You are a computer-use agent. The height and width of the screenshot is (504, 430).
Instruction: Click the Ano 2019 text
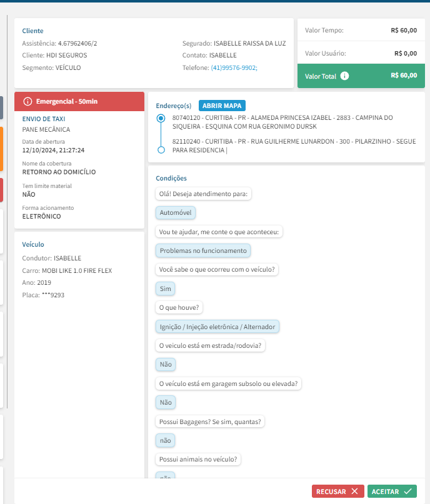pyautogui.click(x=37, y=282)
